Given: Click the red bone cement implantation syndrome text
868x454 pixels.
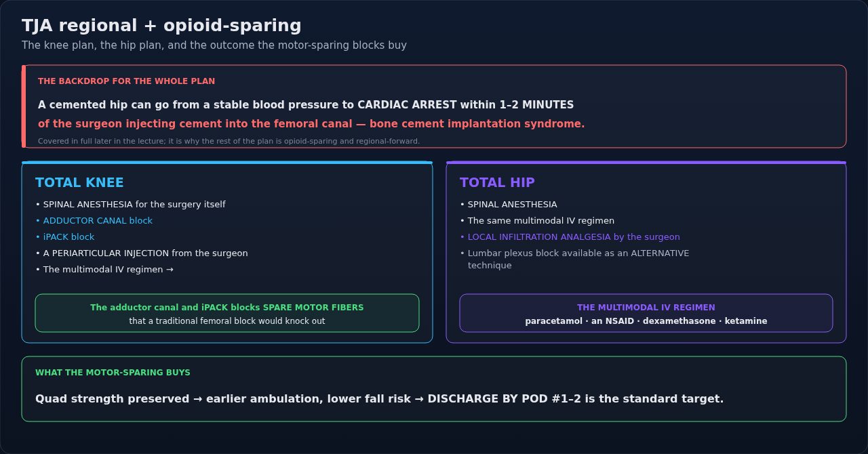Looking at the screenshot, I should click(311, 124).
